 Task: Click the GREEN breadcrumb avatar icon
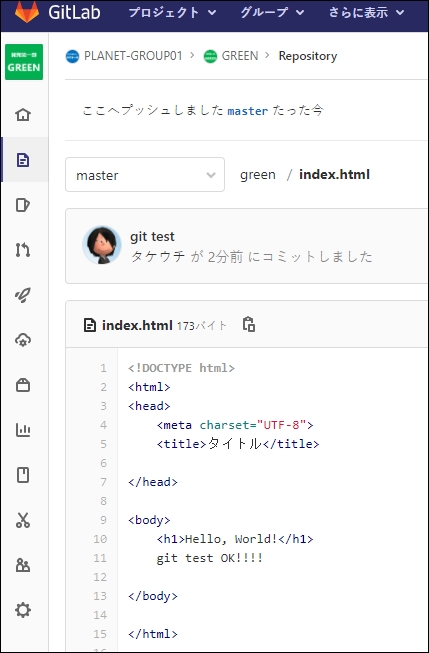tap(210, 56)
